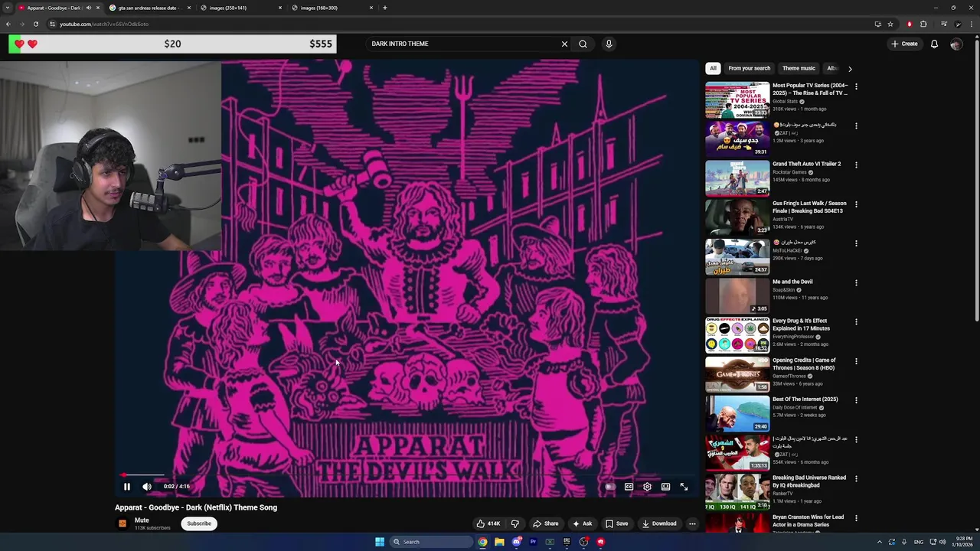Viewport: 980px width, 551px height.
Task: Select the From your search chip
Action: tap(750, 68)
